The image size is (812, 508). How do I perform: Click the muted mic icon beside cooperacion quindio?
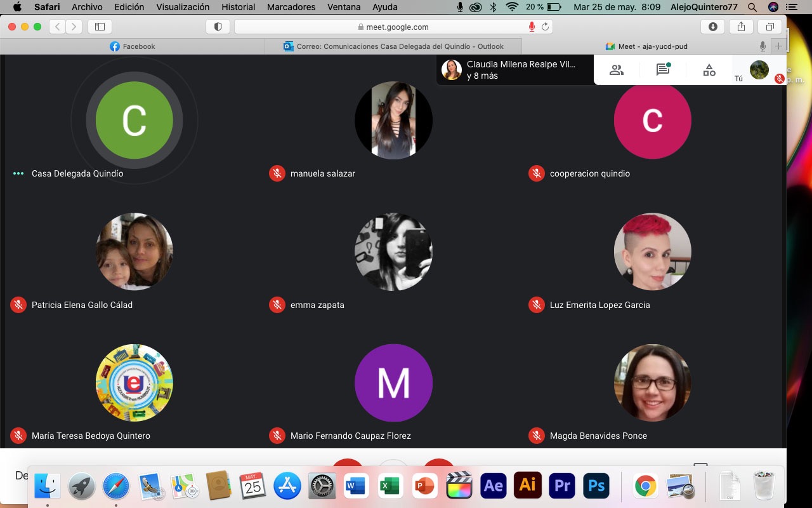pyautogui.click(x=537, y=173)
